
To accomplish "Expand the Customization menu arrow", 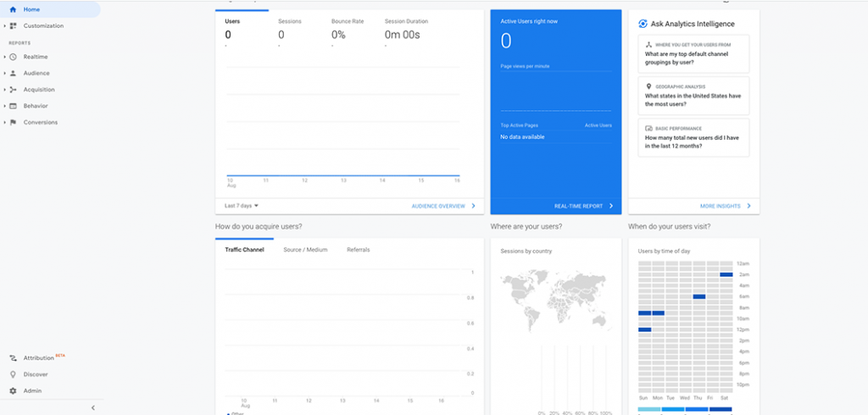I will (4, 25).
